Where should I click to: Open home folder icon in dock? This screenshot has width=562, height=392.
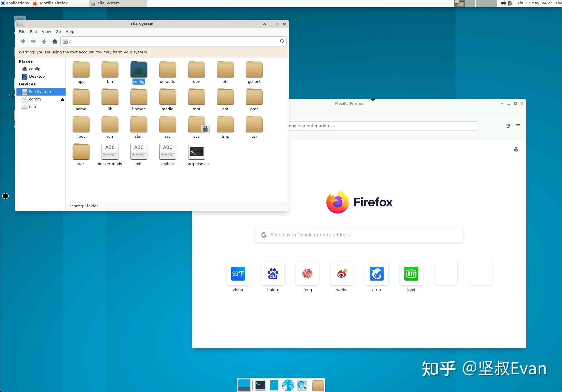318,385
